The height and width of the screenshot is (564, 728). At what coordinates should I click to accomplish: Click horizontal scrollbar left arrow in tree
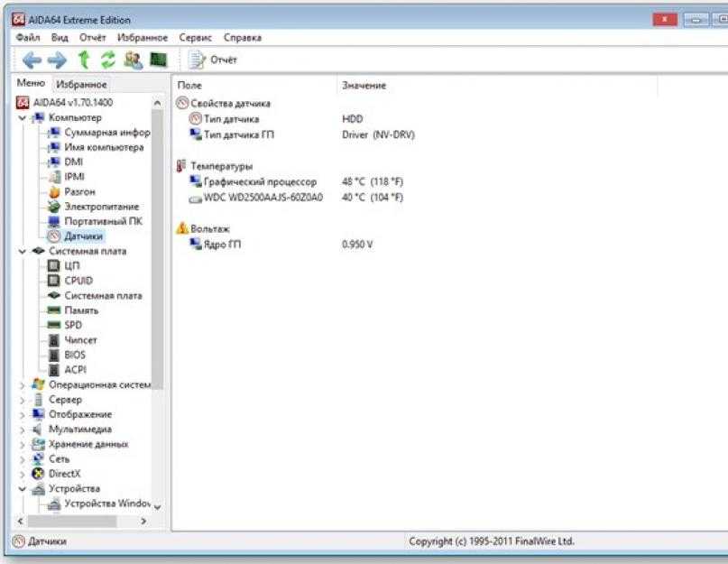(x=21, y=522)
